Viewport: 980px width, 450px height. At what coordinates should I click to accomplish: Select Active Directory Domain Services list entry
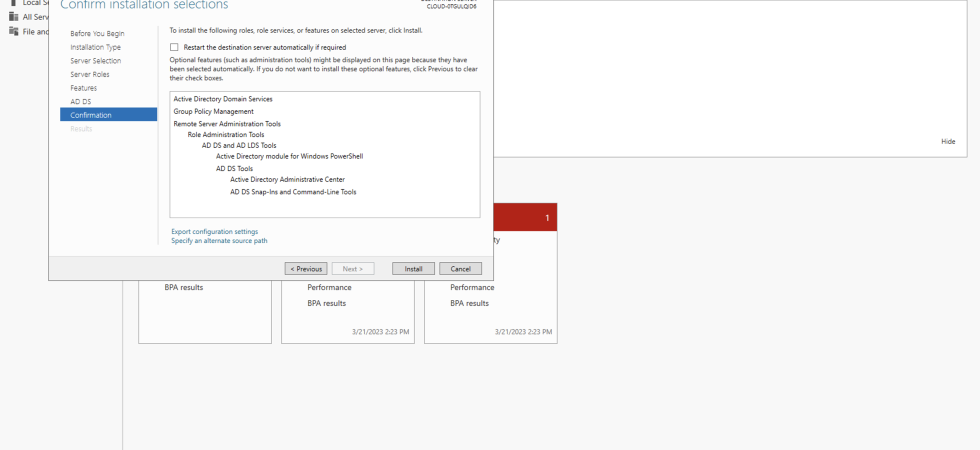coord(223,99)
